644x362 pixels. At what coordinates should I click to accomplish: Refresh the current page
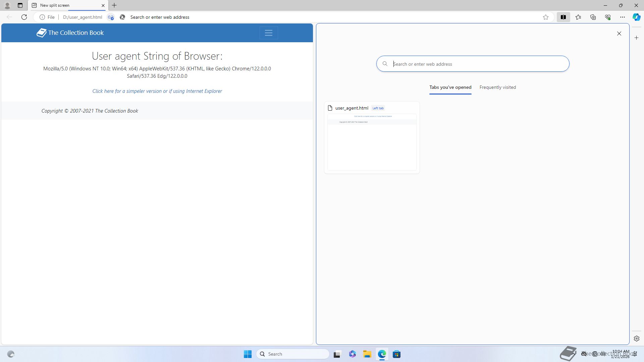[24, 17]
